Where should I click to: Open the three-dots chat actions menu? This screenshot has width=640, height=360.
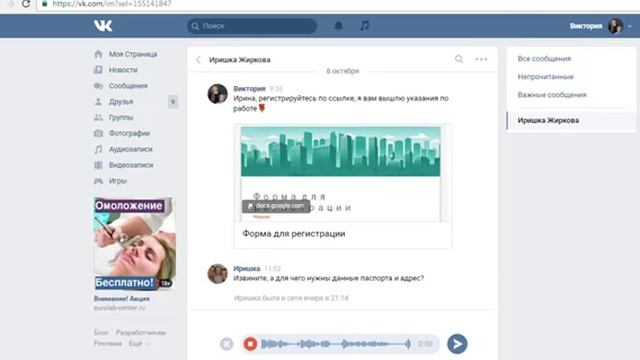(x=481, y=59)
